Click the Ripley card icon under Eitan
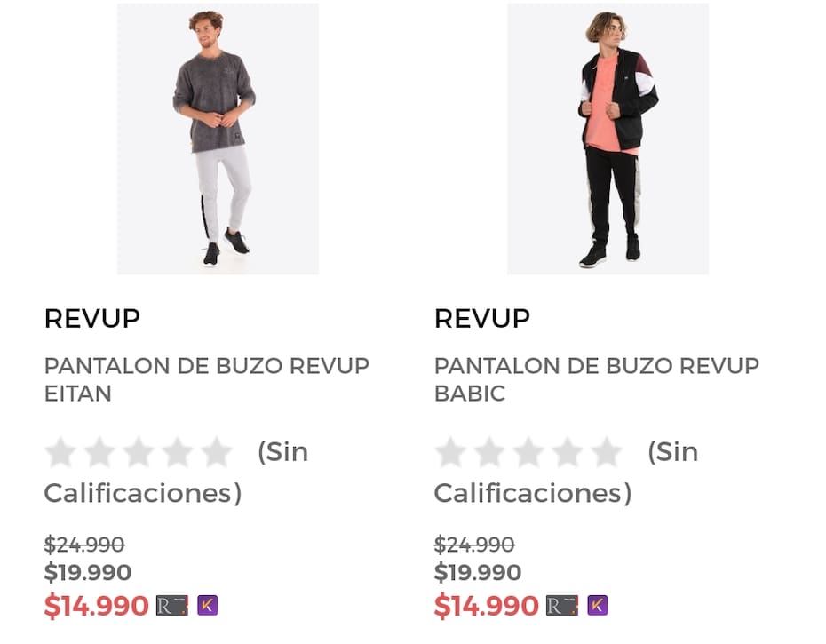This screenshot has height=644, width=826. [172, 606]
